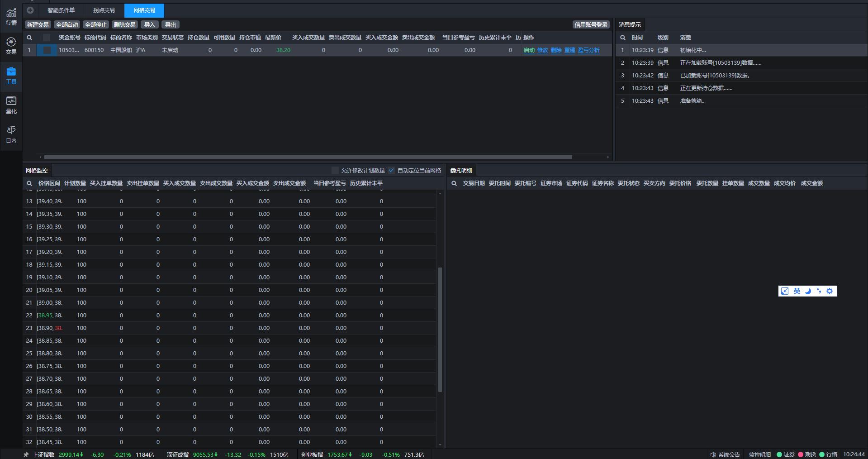The width and height of the screenshot is (868, 459).
Task: Open settings gear in input method toolbar
Action: pyautogui.click(x=830, y=291)
